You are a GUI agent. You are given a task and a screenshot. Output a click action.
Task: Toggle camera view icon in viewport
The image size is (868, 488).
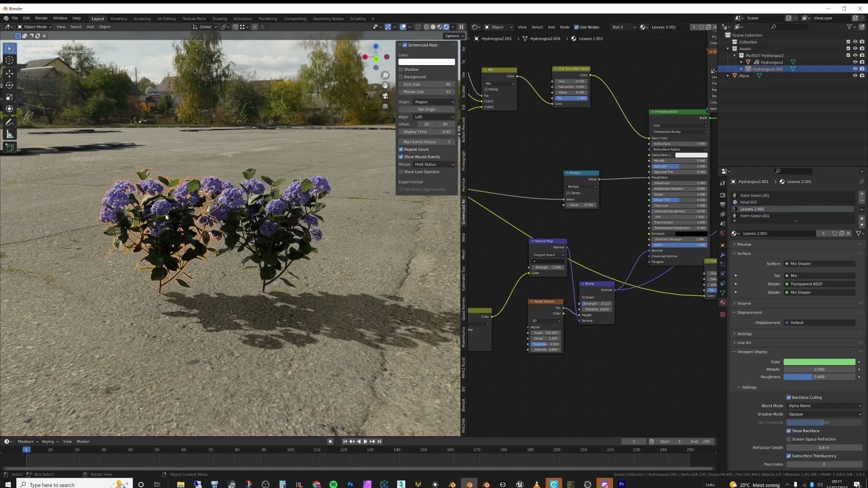tap(385, 96)
